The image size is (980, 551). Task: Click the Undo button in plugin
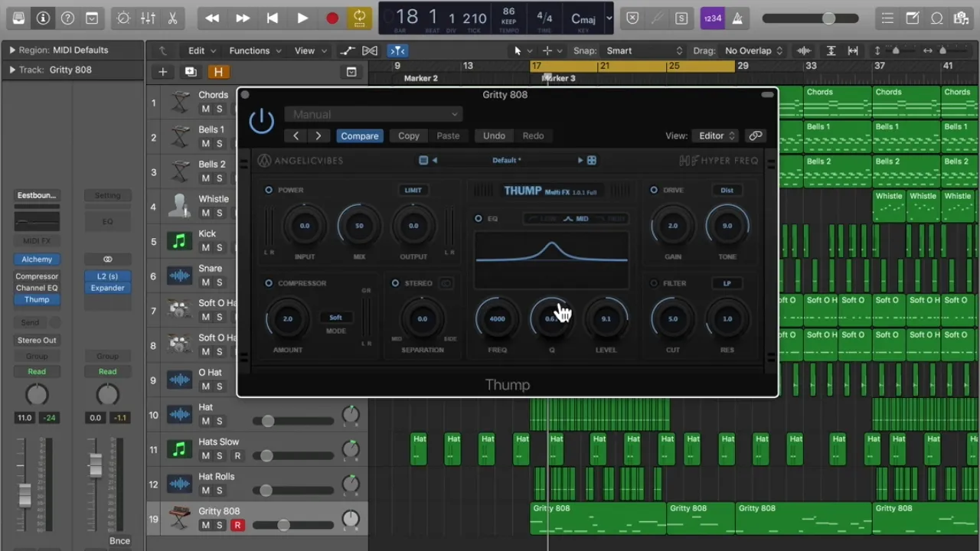click(x=494, y=135)
